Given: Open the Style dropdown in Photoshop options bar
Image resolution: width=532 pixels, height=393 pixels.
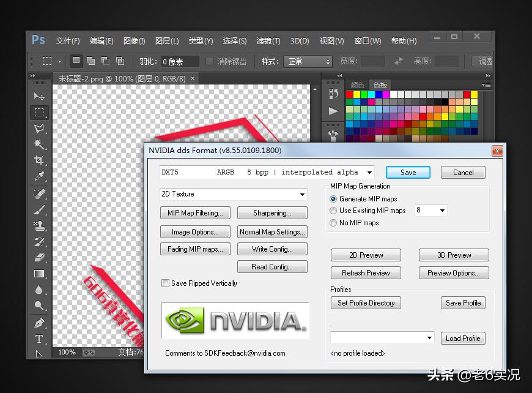Looking at the screenshot, I should click(308, 61).
